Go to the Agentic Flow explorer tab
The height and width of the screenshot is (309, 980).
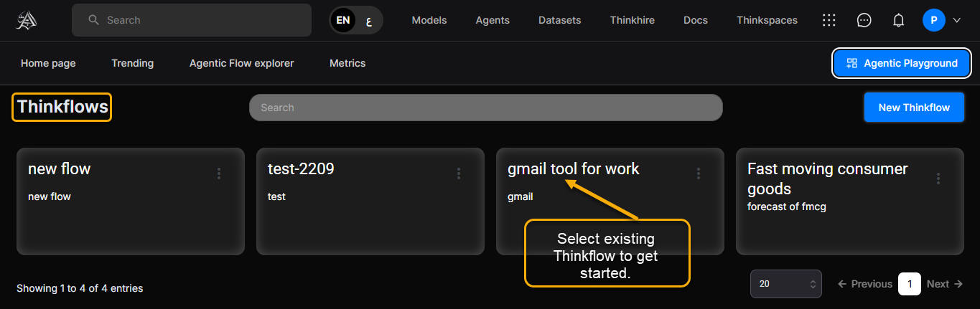point(241,63)
